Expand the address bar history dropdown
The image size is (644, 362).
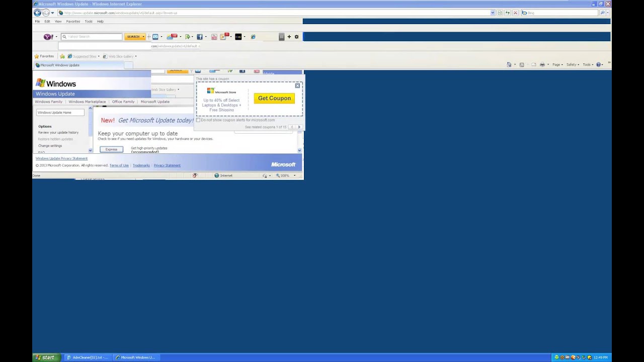493,13
